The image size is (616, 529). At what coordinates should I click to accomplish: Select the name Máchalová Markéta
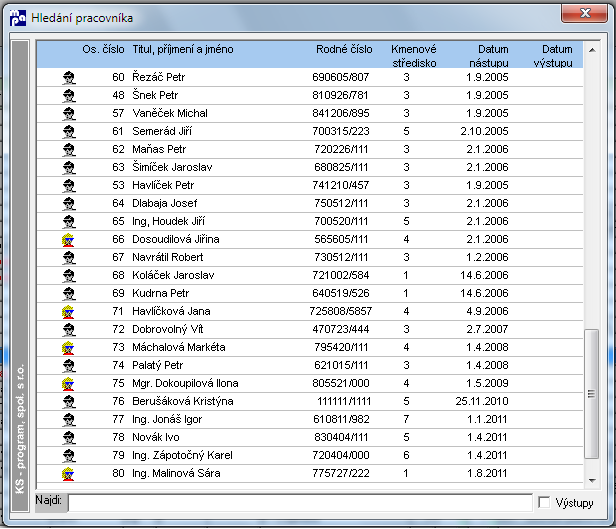click(x=179, y=348)
